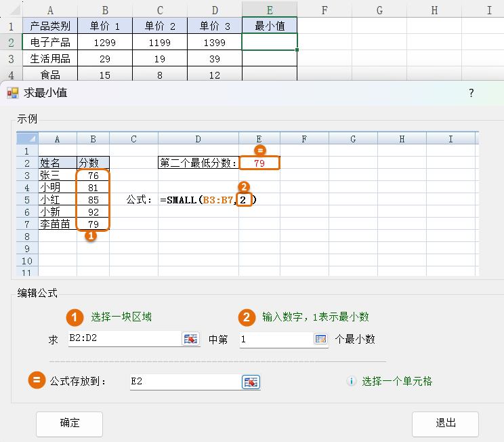The width and height of the screenshot is (504, 442).
Task: Click the orange equals badge by 公式存放到
Action: (37, 381)
